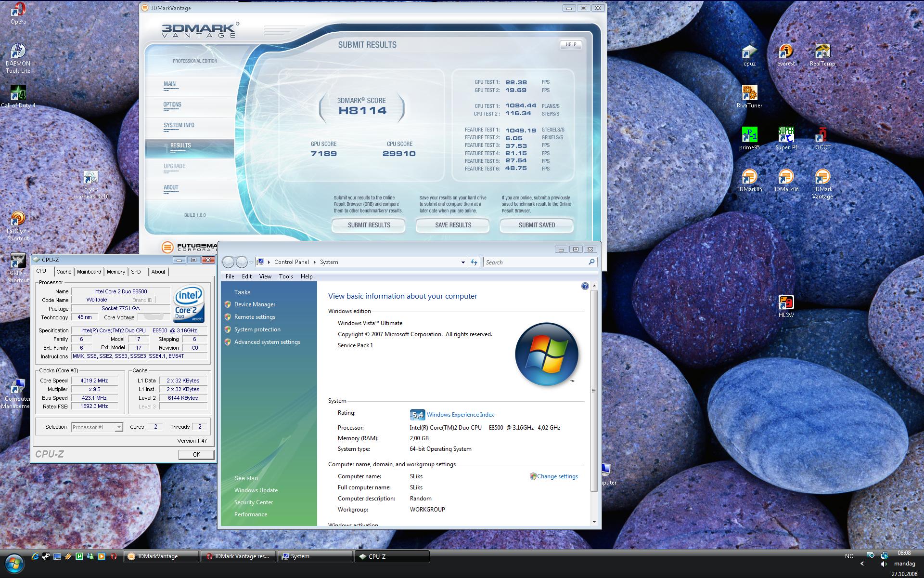Image resolution: width=924 pixels, height=578 pixels.
Task: Select the RivaTuner desktop icon
Action: click(x=749, y=97)
